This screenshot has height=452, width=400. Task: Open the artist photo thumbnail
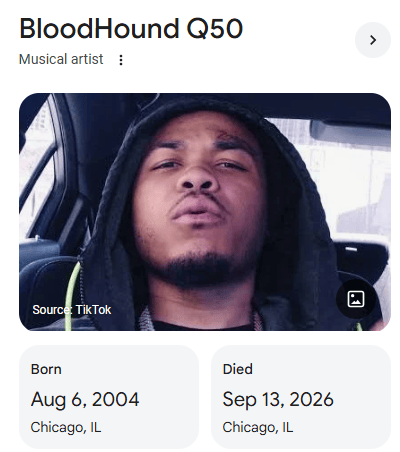(x=205, y=212)
